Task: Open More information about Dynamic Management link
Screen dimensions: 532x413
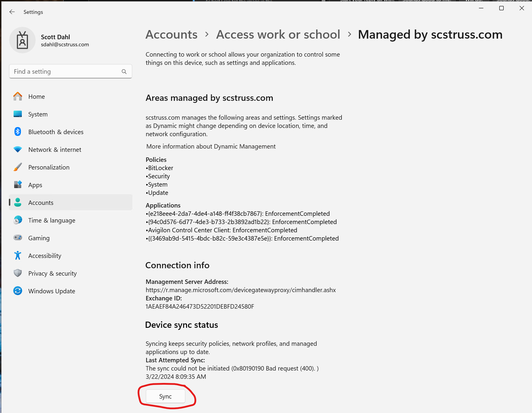Action: coord(211,147)
